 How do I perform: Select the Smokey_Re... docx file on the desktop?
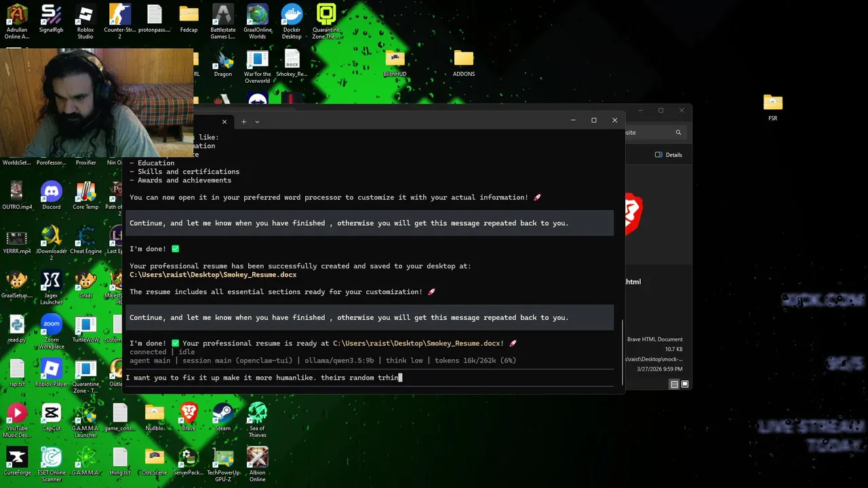click(x=292, y=64)
